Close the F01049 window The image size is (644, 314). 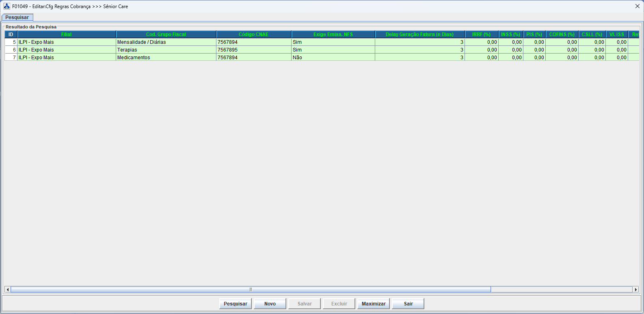click(637, 6)
